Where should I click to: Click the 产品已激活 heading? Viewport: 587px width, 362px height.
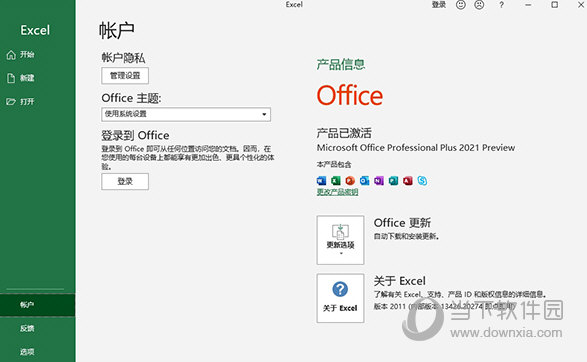tap(344, 133)
